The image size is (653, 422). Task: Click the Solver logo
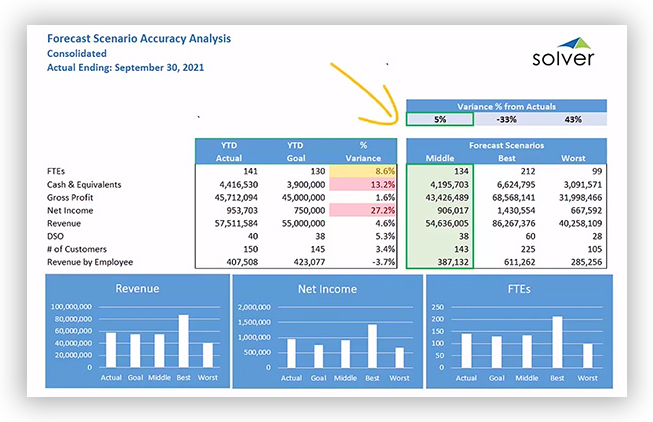563,52
